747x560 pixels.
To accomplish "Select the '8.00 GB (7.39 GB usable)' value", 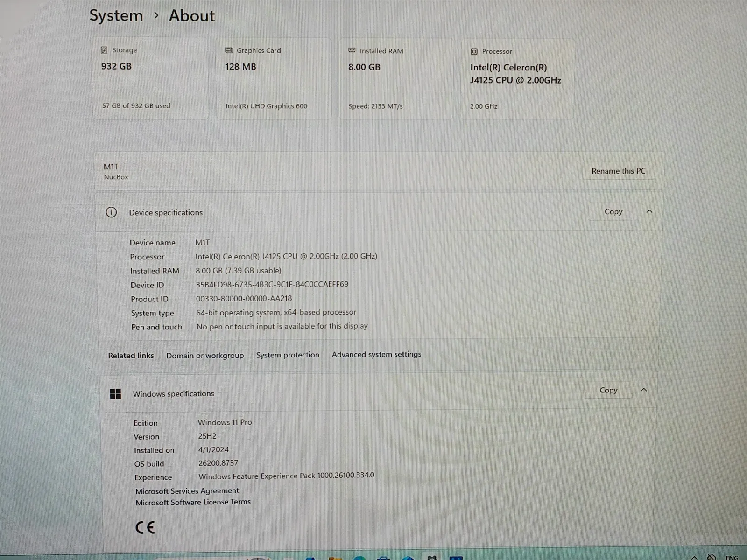I will 239,271.
